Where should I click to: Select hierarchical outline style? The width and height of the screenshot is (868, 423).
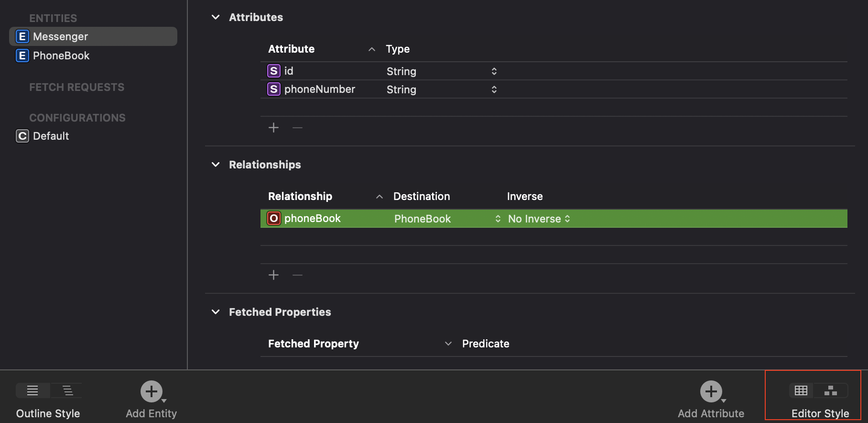pyautogui.click(x=68, y=390)
